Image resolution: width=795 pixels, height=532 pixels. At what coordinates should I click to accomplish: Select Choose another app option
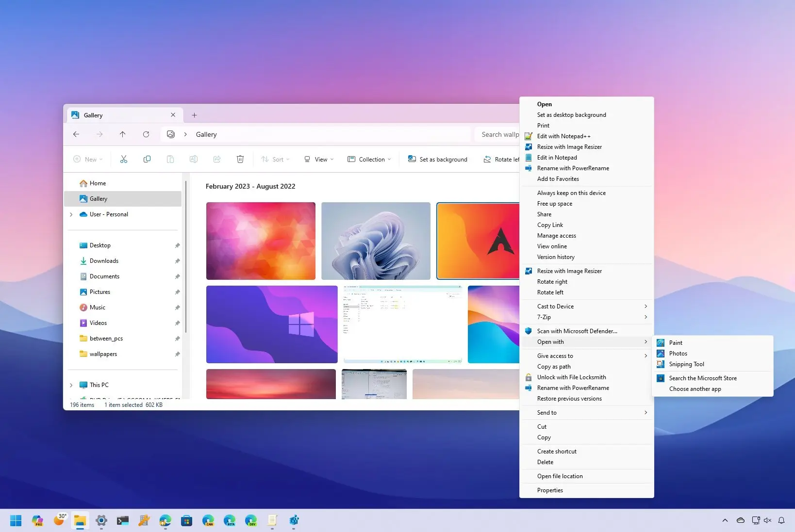point(695,389)
